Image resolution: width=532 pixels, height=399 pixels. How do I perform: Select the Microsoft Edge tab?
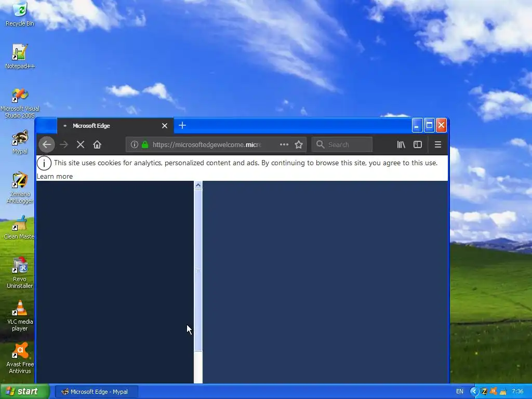point(115,126)
